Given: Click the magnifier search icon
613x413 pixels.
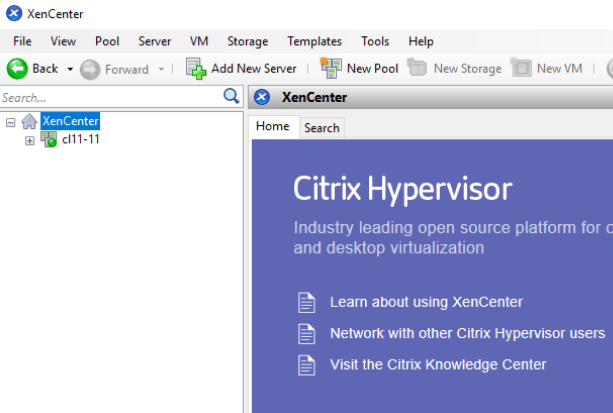Looking at the screenshot, I should (x=231, y=96).
